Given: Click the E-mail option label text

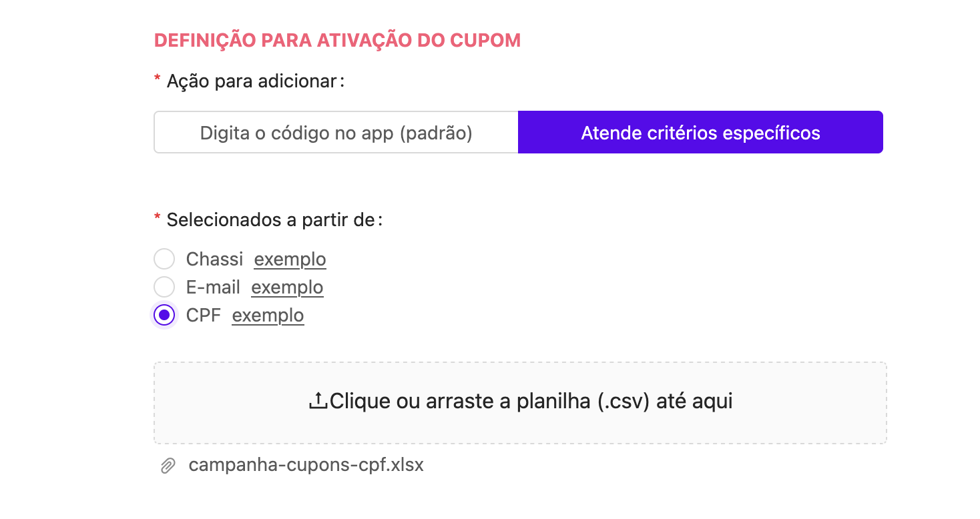Looking at the screenshot, I should [213, 287].
